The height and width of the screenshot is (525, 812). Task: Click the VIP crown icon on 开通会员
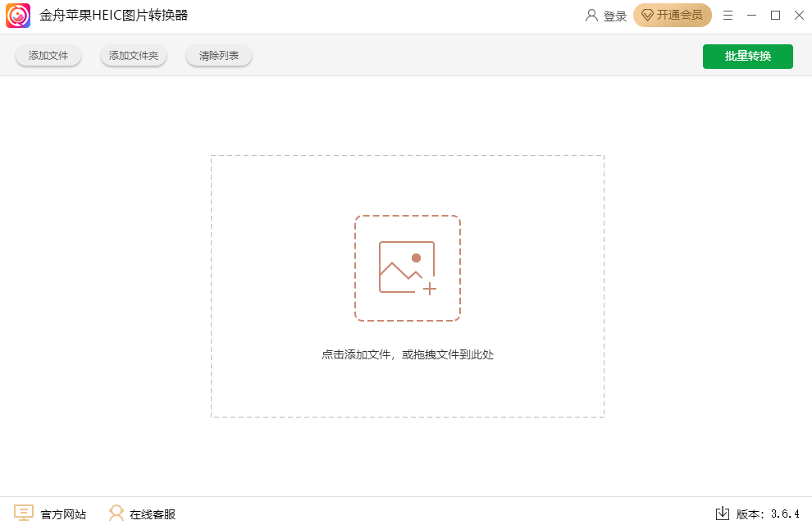[647, 15]
